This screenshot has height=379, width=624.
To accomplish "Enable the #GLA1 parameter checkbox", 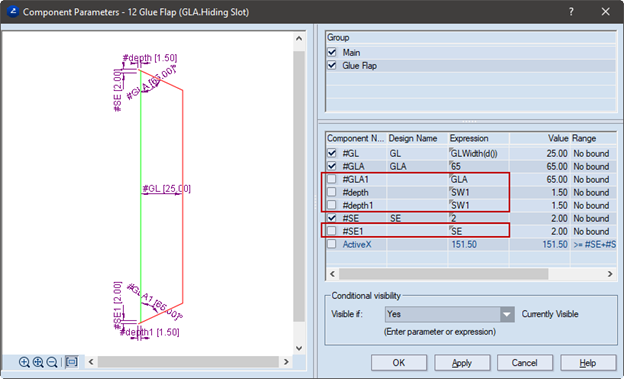I will pyautogui.click(x=332, y=179).
